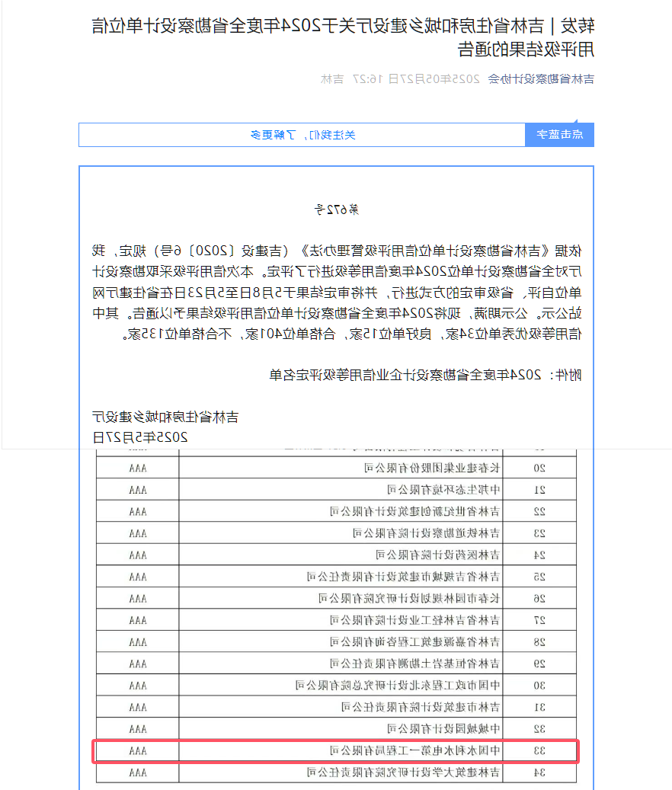Click the AAA rating in row 34

137,772
